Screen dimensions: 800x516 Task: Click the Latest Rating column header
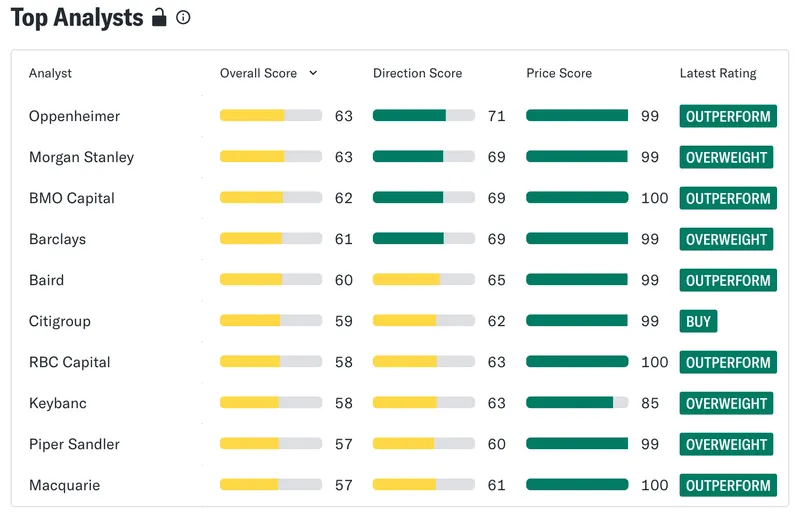click(718, 73)
